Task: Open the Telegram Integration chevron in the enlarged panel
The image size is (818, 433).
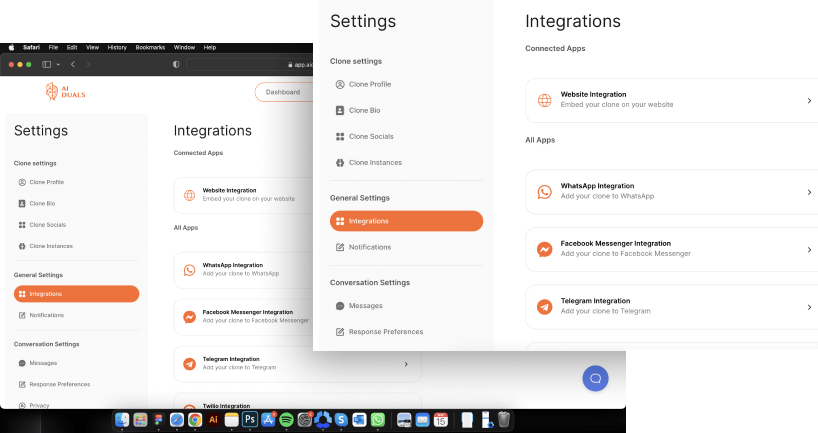Action: [809, 307]
